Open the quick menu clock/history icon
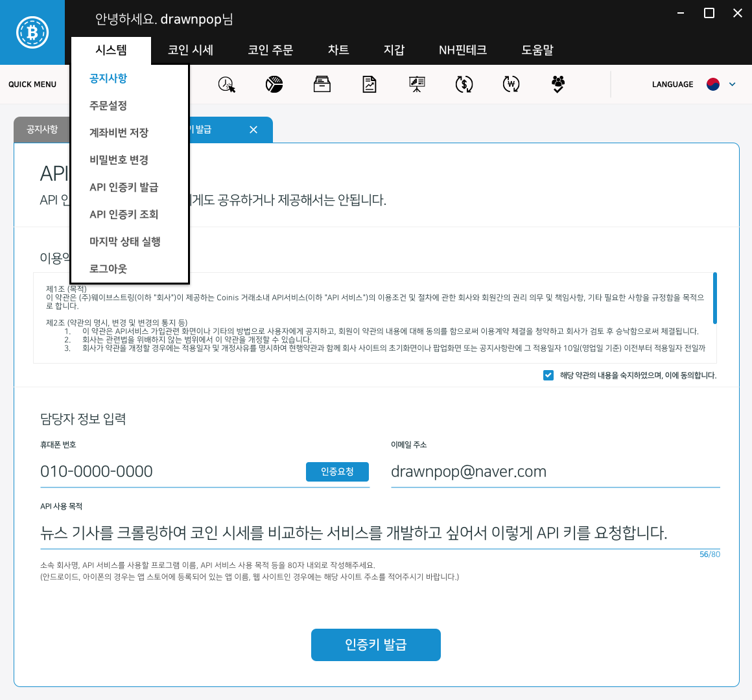 [227, 84]
